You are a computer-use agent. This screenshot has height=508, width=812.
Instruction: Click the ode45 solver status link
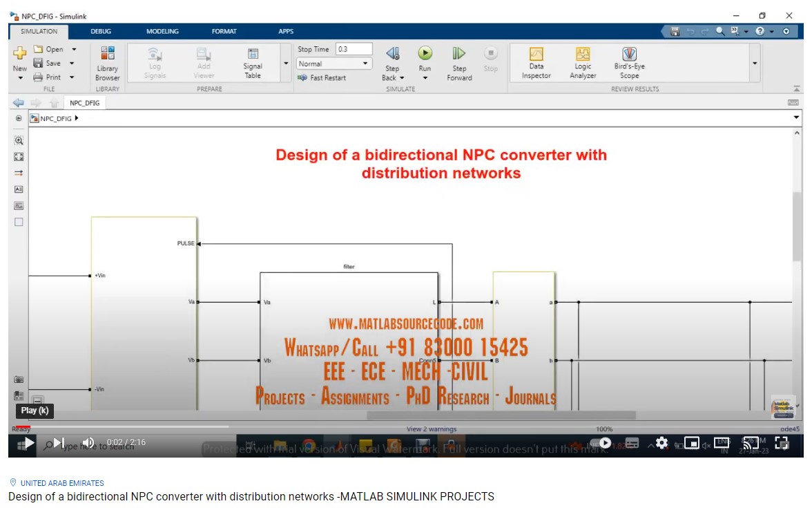[x=790, y=429]
